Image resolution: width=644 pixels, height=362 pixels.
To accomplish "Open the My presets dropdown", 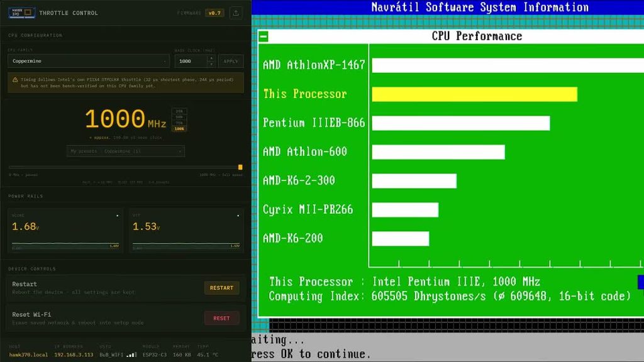I will (126, 151).
